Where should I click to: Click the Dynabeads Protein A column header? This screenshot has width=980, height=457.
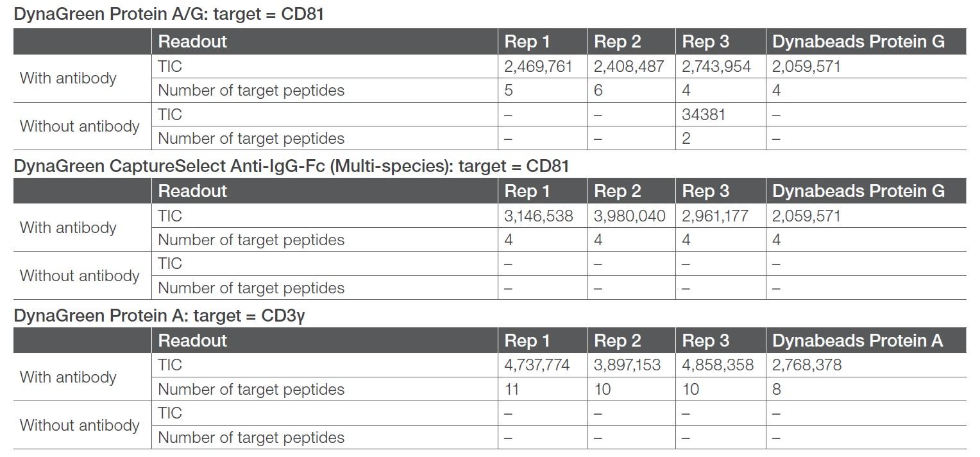coord(857,340)
